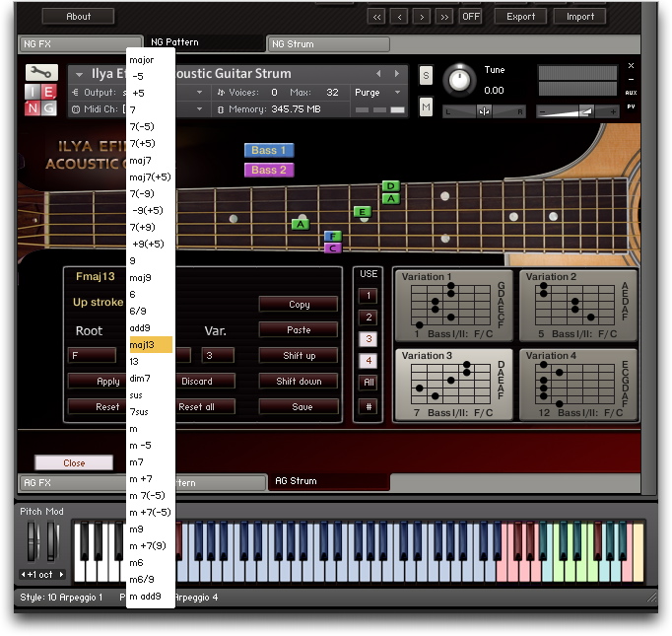
Task: Click the single-left arrow navigation button
Action: (399, 17)
